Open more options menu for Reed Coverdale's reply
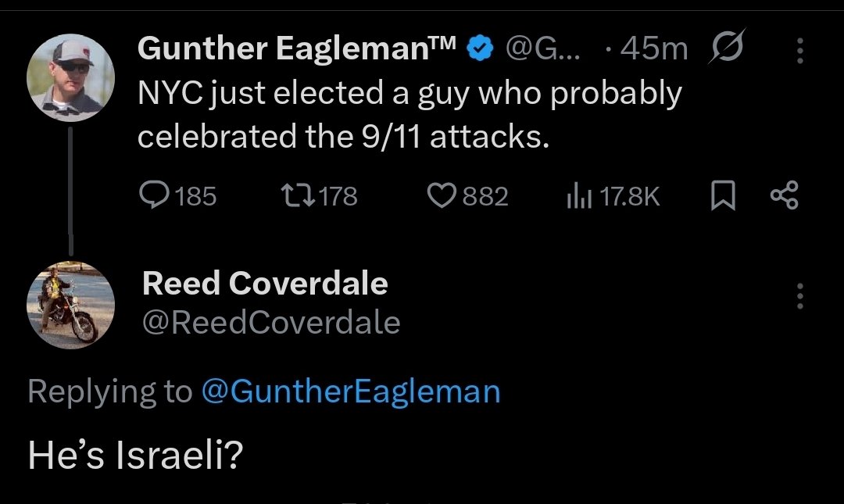 800,296
